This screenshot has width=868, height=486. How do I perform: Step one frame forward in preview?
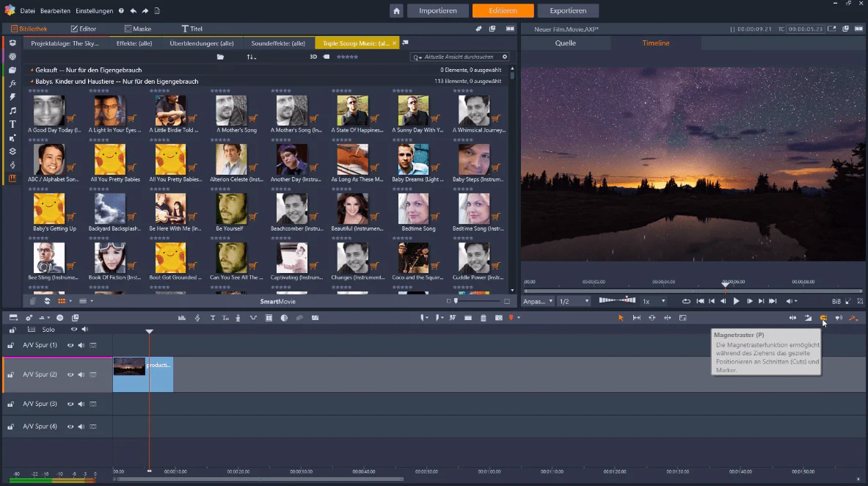(x=750, y=302)
